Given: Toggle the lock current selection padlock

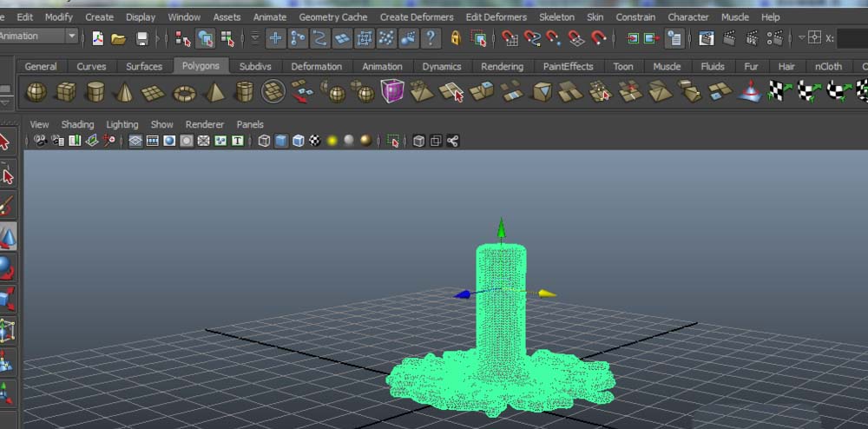Looking at the screenshot, I should (455, 38).
